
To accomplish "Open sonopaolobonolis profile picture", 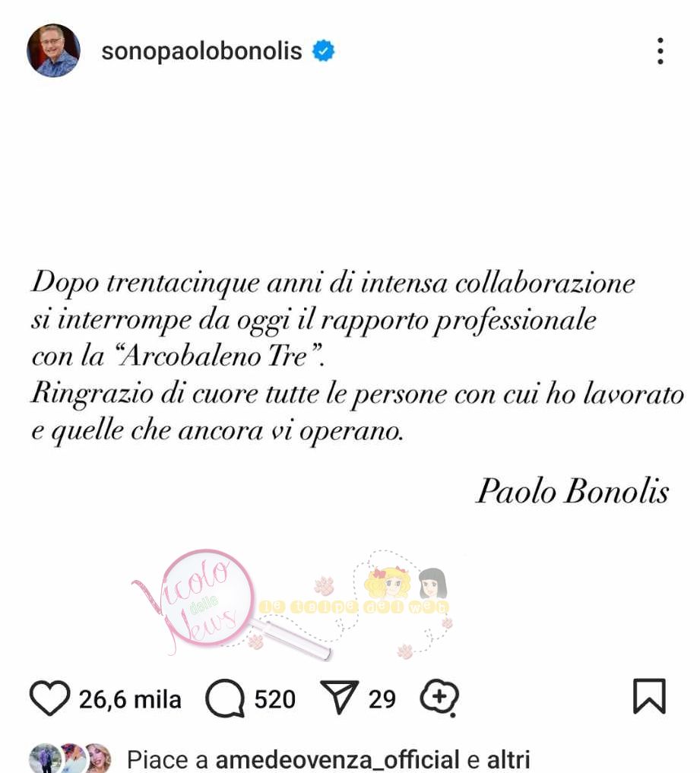I will pos(53,50).
